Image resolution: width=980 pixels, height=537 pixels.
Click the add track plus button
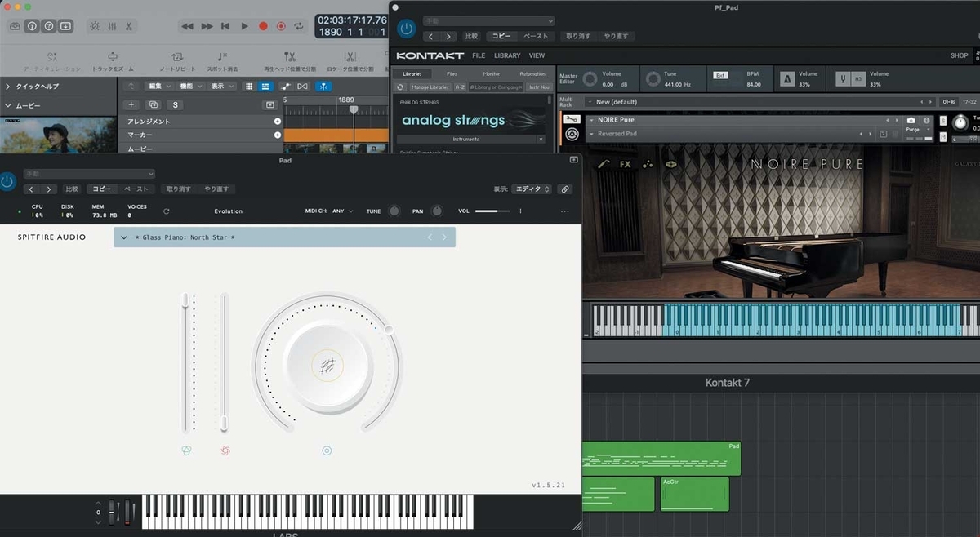pyautogui.click(x=132, y=104)
